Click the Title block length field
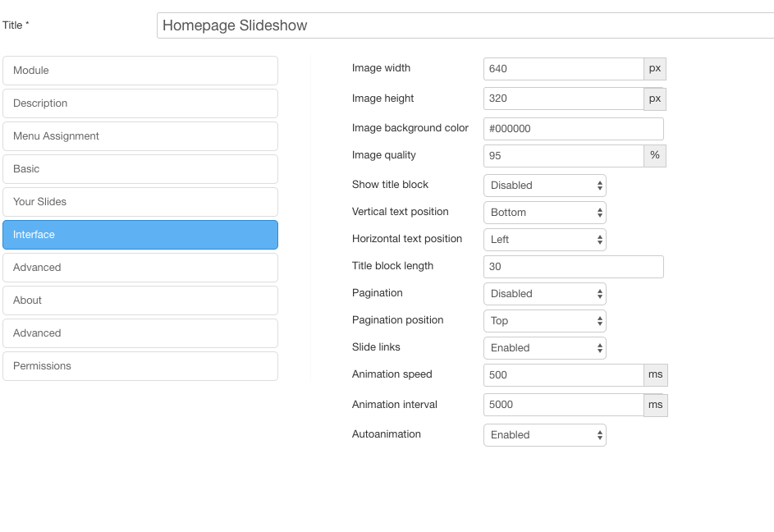Viewport: 774px width, 532px height. 573,267
